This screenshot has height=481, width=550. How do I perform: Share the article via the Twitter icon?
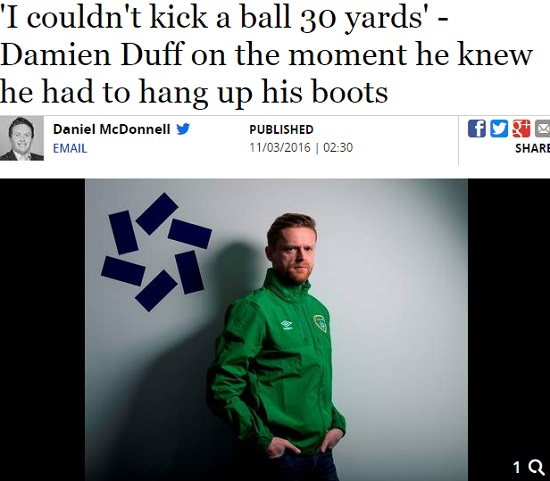pos(499,128)
